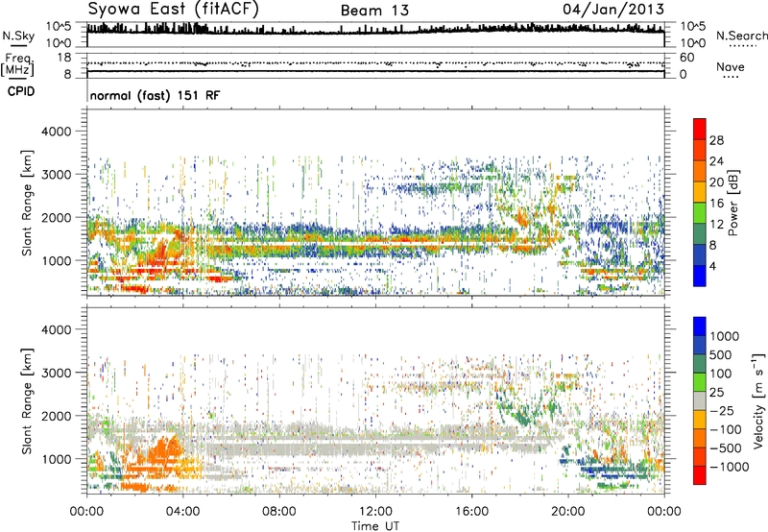Click the '-500' tick on velocity colorbar
Viewport: 768px width, 532px height.
pyautogui.click(x=726, y=447)
